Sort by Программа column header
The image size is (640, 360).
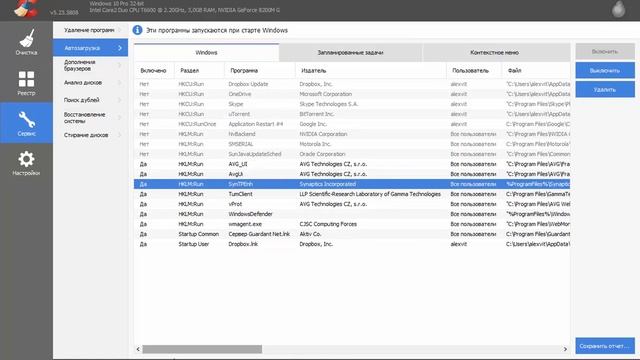tap(260, 71)
